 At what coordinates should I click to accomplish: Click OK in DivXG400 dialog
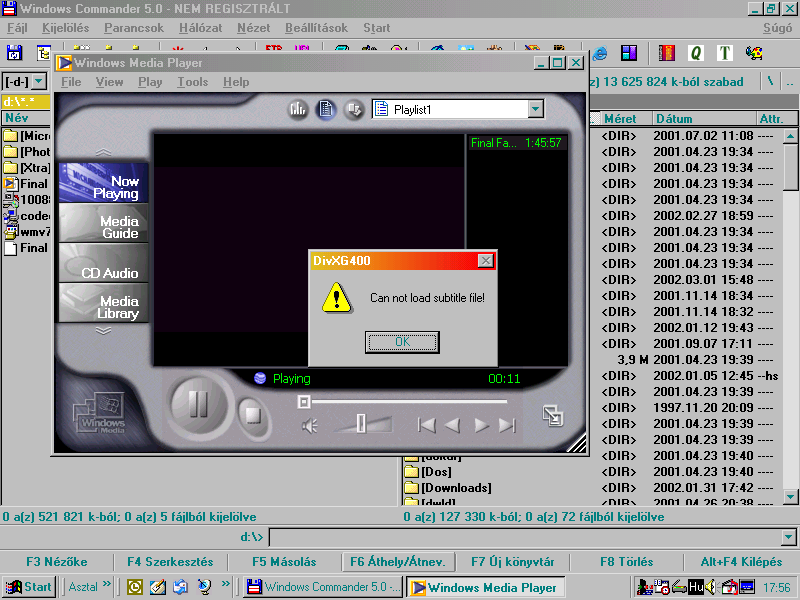[x=402, y=342]
